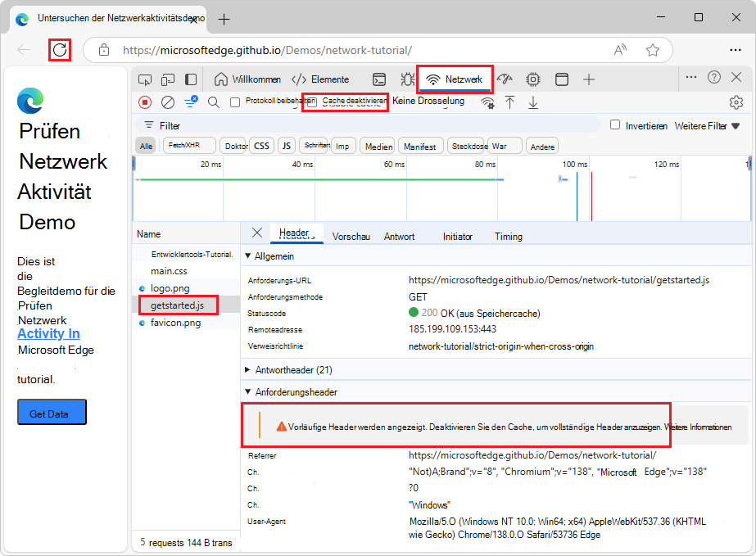This screenshot has width=756, height=556.
Task: Switch to the Netzwerk tab
Action: click(x=455, y=79)
